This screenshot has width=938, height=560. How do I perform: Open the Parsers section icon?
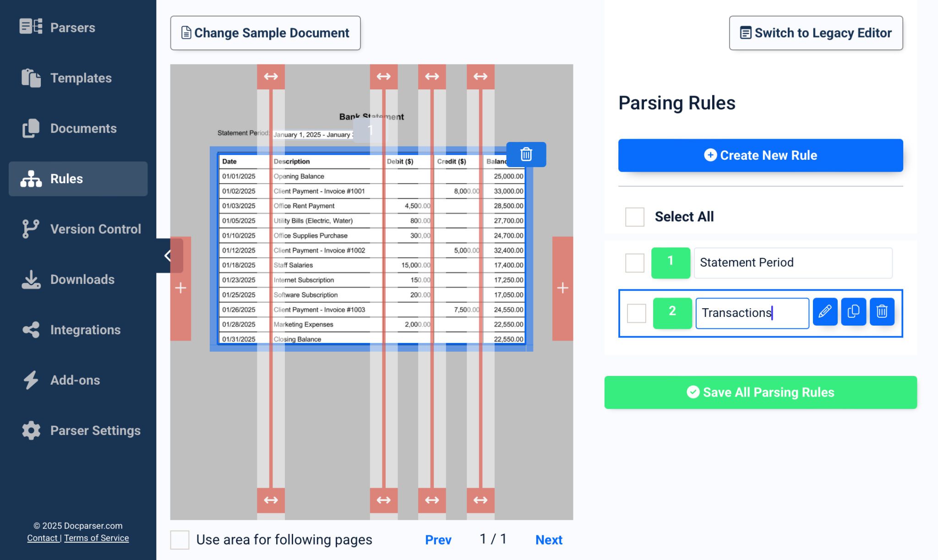29,27
